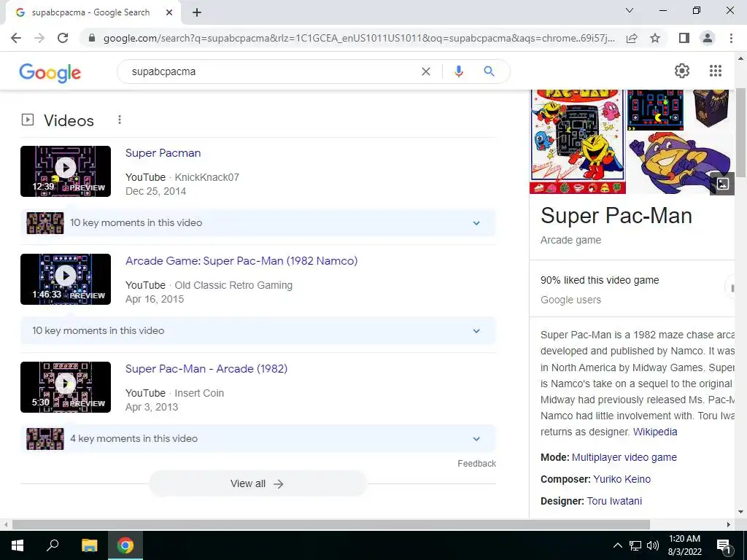Open the notification center icon
This screenshot has height=560, width=747.
724,546
